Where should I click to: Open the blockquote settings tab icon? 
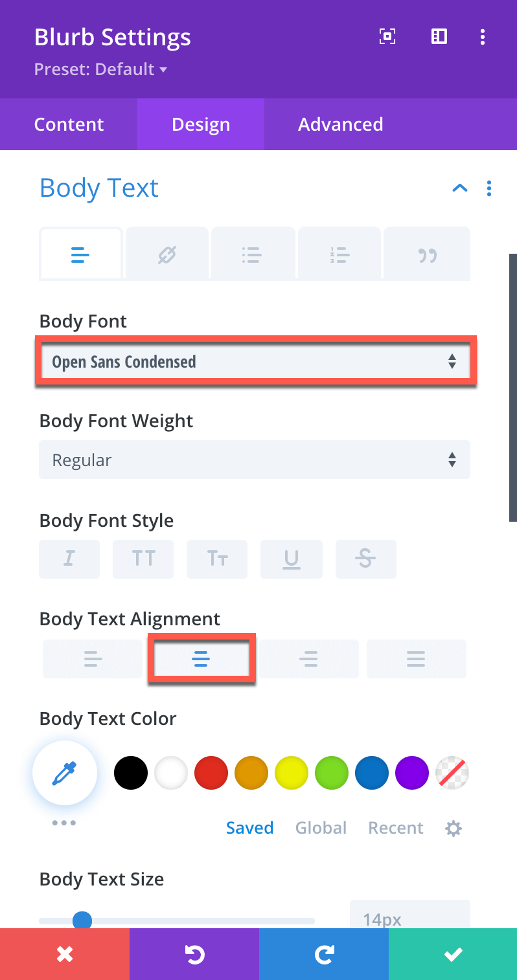tap(427, 254)
